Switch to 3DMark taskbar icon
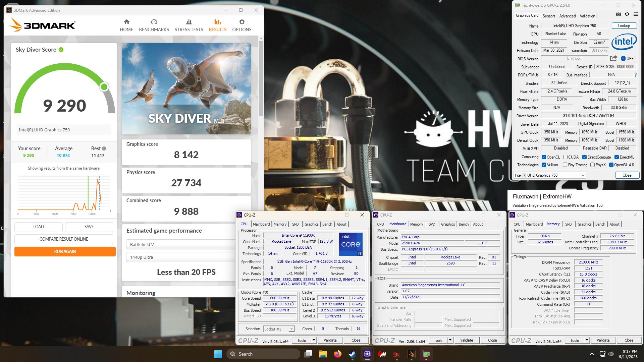This screenshot has height=362, width=644. [x=412, y=354]
